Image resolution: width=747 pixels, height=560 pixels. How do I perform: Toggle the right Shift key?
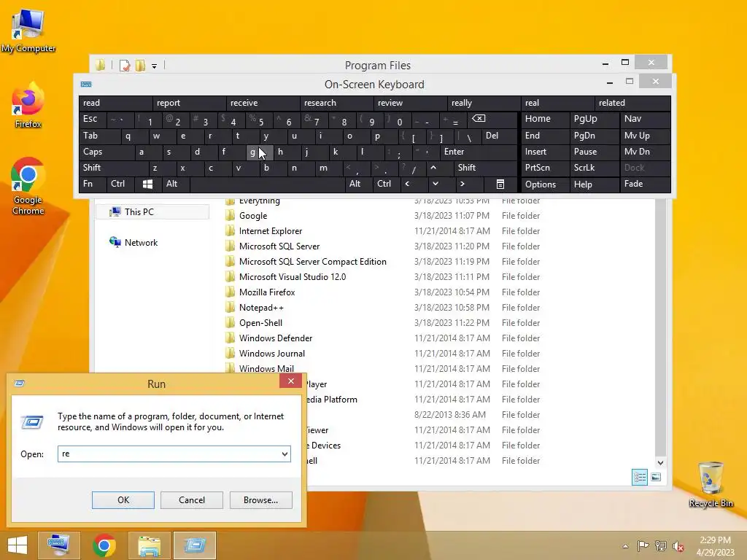485,168
